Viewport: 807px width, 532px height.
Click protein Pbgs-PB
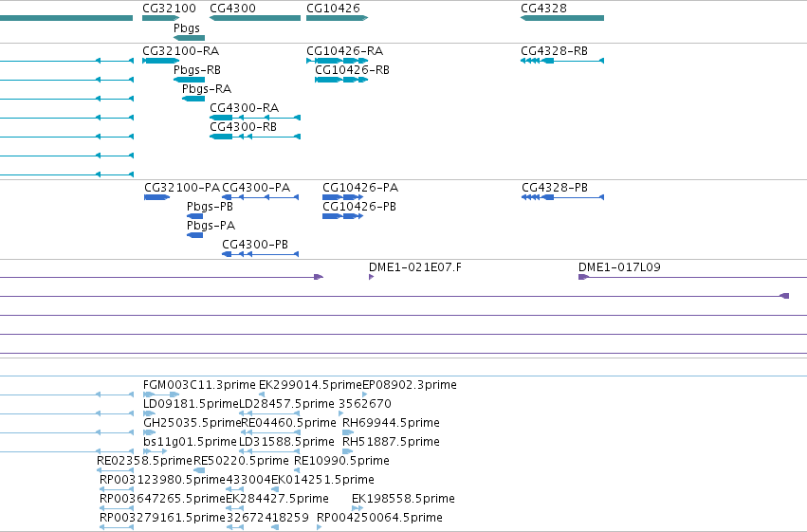[x=194, y=216]
